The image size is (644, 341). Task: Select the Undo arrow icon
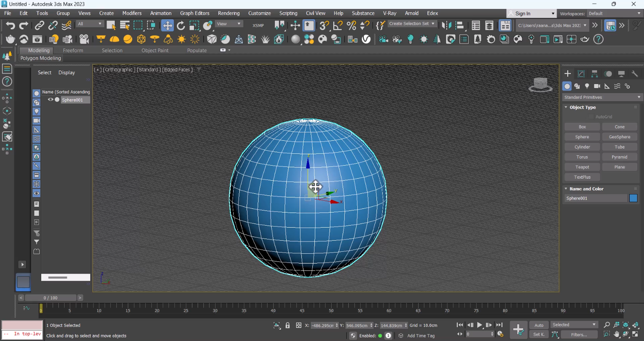(x=10, y=26)
